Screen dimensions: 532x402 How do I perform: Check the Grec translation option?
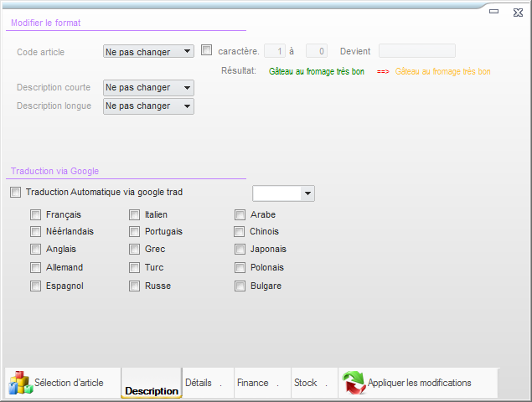(x=134, y=250)
